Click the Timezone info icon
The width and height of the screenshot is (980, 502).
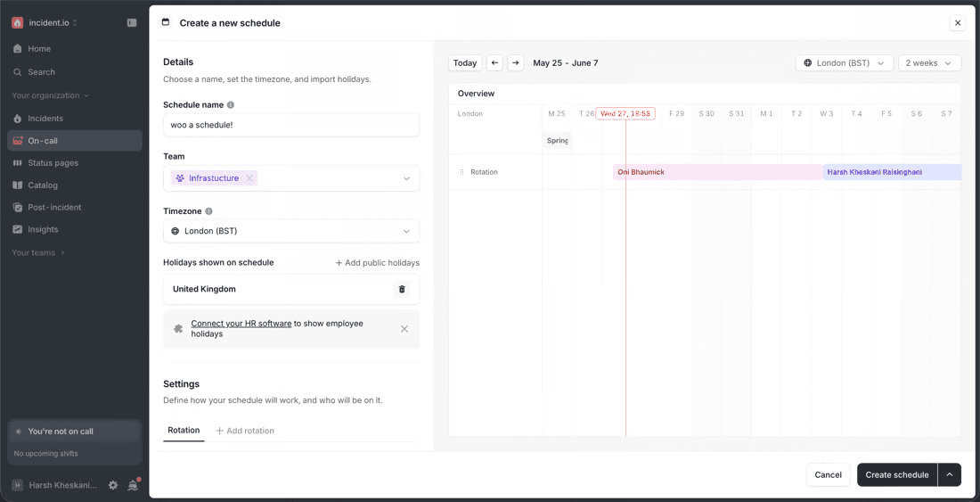(x=208, y=211)
